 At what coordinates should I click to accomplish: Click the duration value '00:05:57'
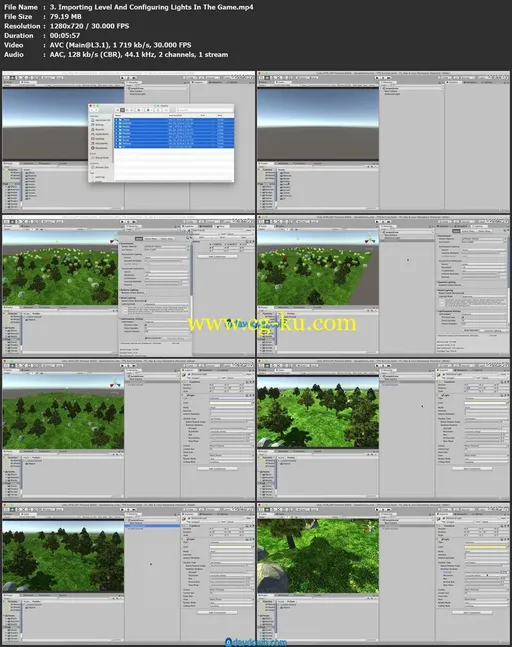tap(65, 35)
